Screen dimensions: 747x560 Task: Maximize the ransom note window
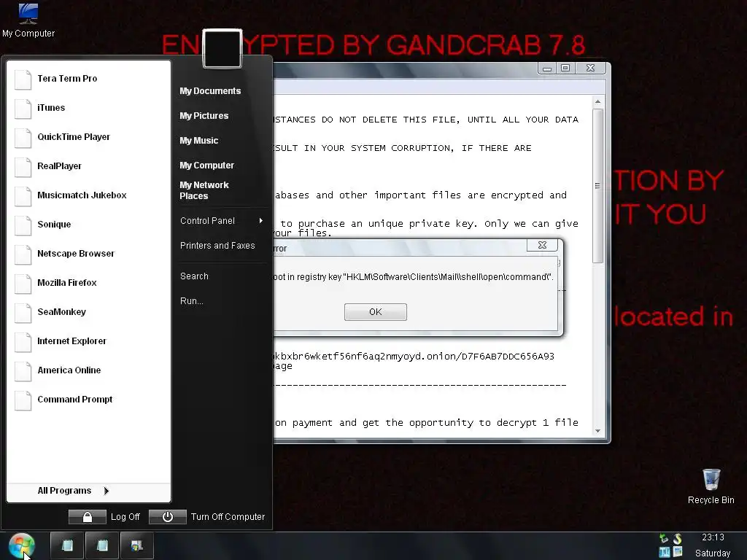pyautogui.click(x=565, y=68)
